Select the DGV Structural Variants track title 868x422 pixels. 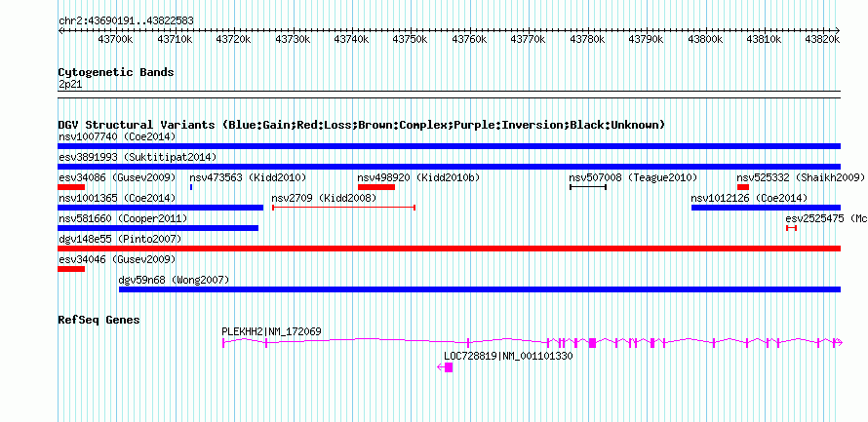362,125
